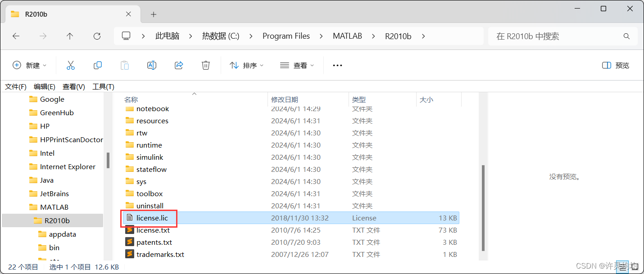This screenshot has height=274, width=644.
Task: Select the runtime folder row
Action: click(290, 145)
